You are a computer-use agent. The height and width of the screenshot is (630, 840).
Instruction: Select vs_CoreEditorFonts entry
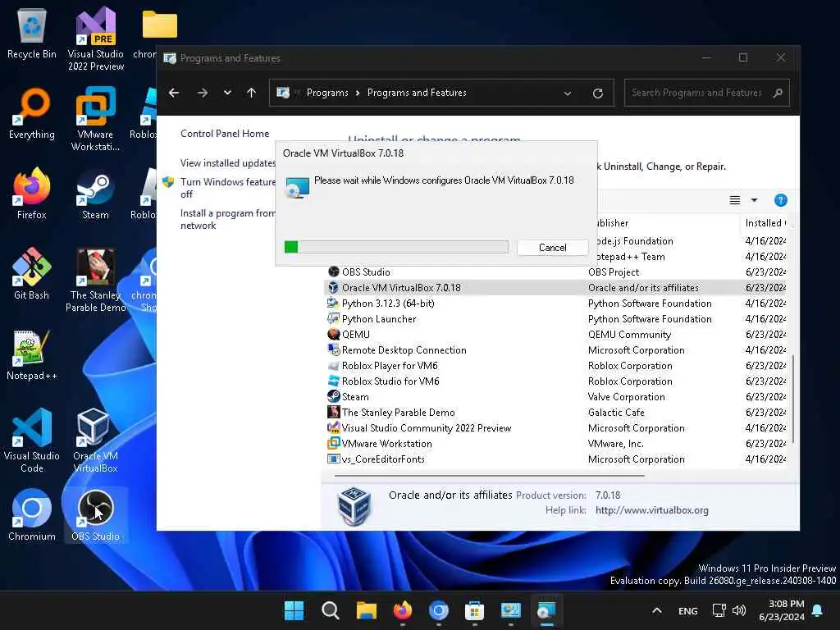click(556, 459)
